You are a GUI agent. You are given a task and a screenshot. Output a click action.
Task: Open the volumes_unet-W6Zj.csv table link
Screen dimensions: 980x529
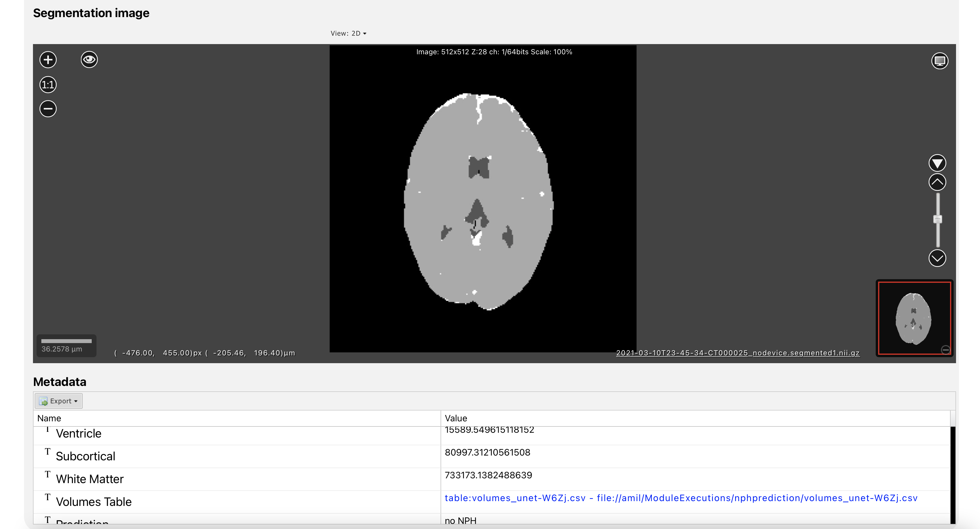click(681, 498)
